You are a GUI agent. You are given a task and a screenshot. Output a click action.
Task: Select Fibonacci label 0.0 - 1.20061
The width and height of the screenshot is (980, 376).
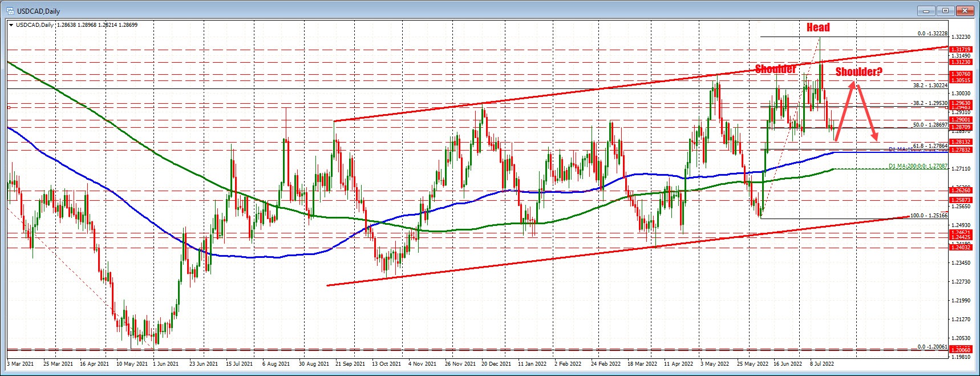[x=932, y=347]
